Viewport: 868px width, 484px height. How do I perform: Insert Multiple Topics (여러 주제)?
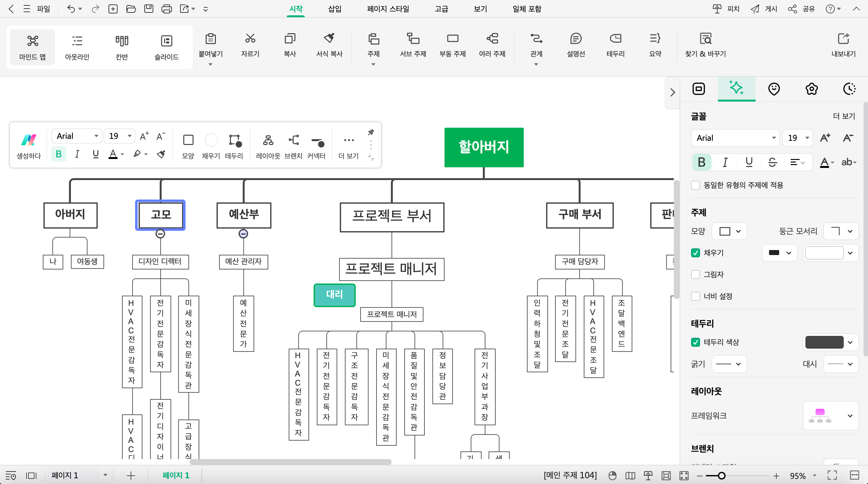point(492,45)
